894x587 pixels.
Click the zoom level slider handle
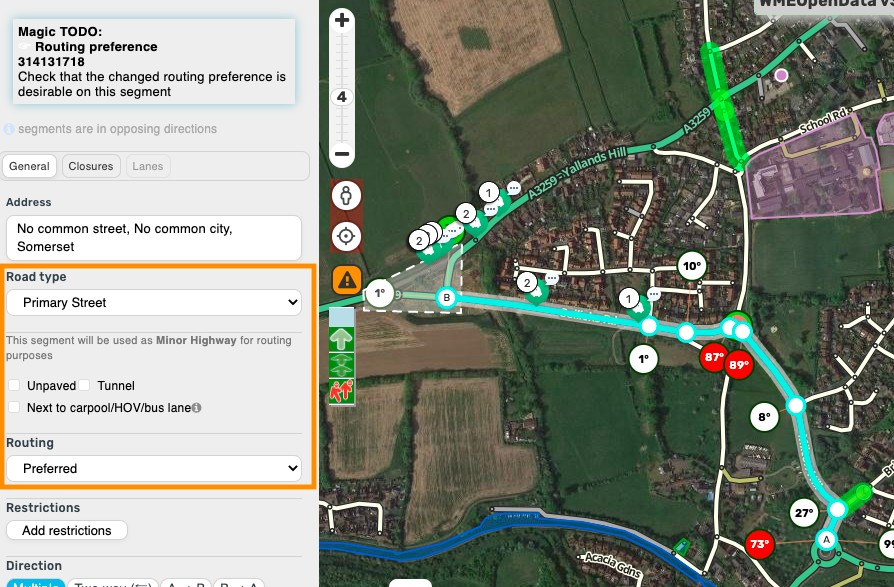[342, 97]
